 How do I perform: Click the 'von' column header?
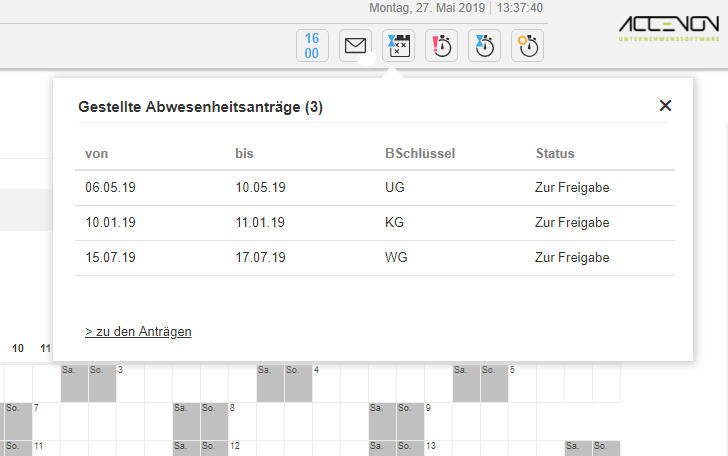[97, 153]
